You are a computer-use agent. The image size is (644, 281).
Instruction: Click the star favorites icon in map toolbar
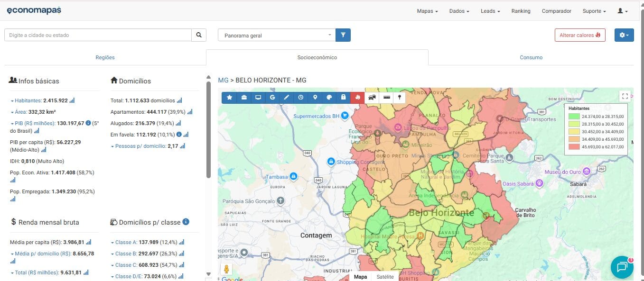point(230,97)
